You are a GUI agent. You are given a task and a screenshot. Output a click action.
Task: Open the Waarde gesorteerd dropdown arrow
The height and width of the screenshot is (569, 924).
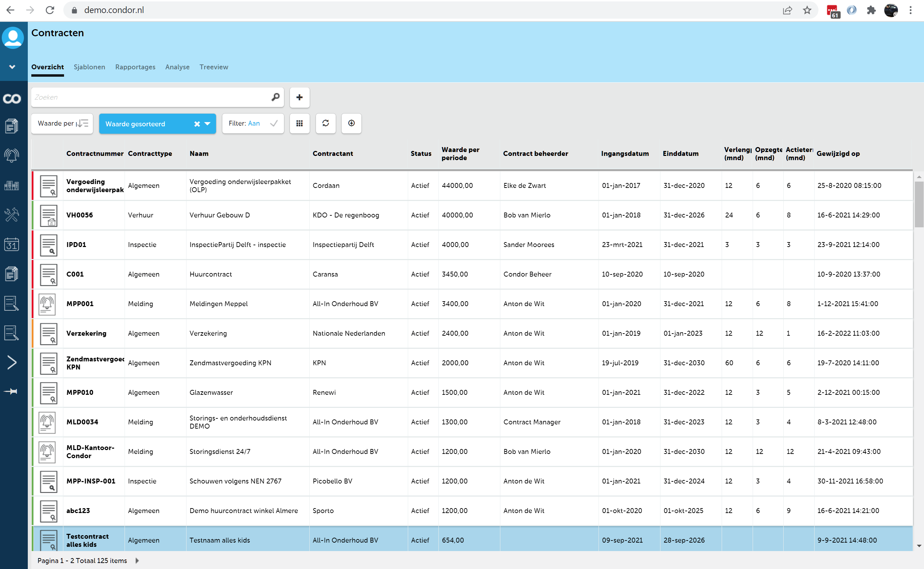pos(207,124)
